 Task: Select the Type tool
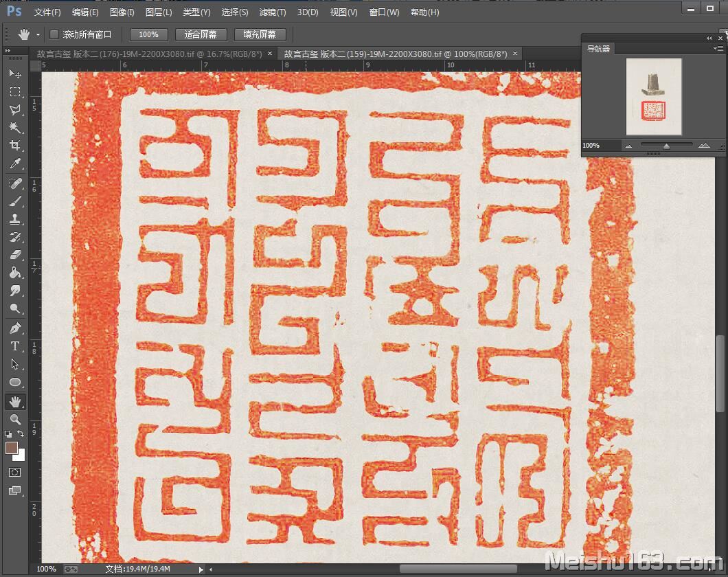point(15,346)
